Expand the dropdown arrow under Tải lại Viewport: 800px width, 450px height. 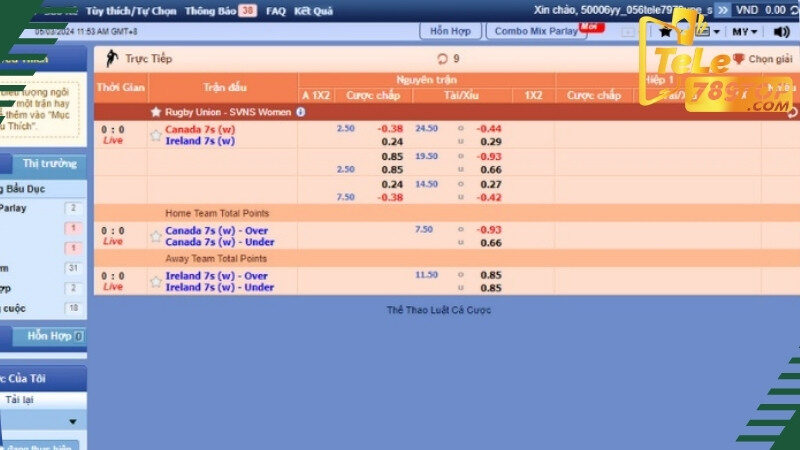72,421
